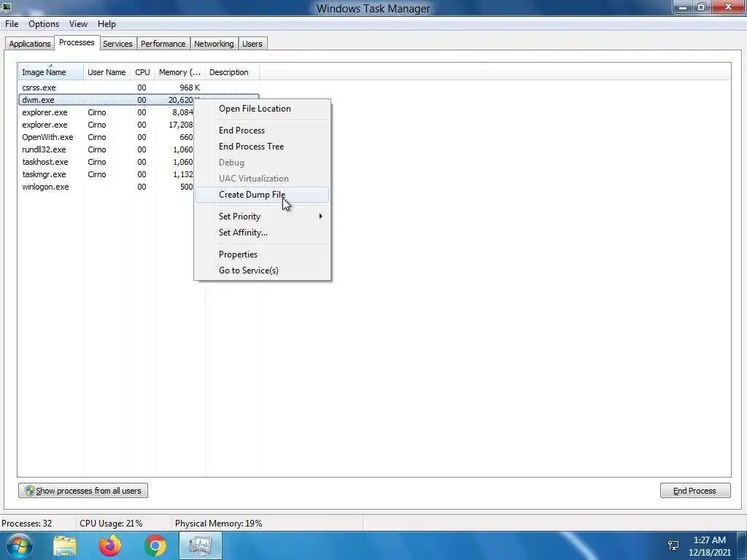The height and width of the screenshot is (560, 747).
Task: Switch to the Services tab
Action: 117,44
